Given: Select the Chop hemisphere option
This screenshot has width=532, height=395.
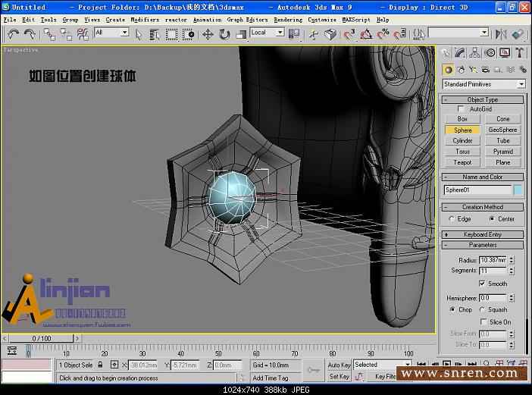Looking at the screenshot, I should point(452,309).
